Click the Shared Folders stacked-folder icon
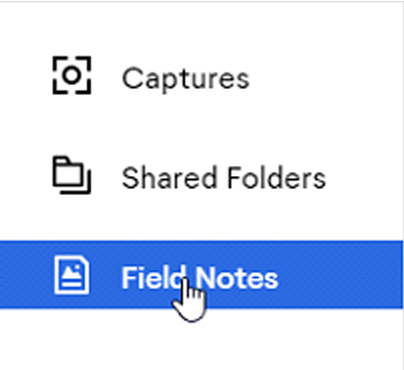404x370 pixels. (x=72, y=175)
